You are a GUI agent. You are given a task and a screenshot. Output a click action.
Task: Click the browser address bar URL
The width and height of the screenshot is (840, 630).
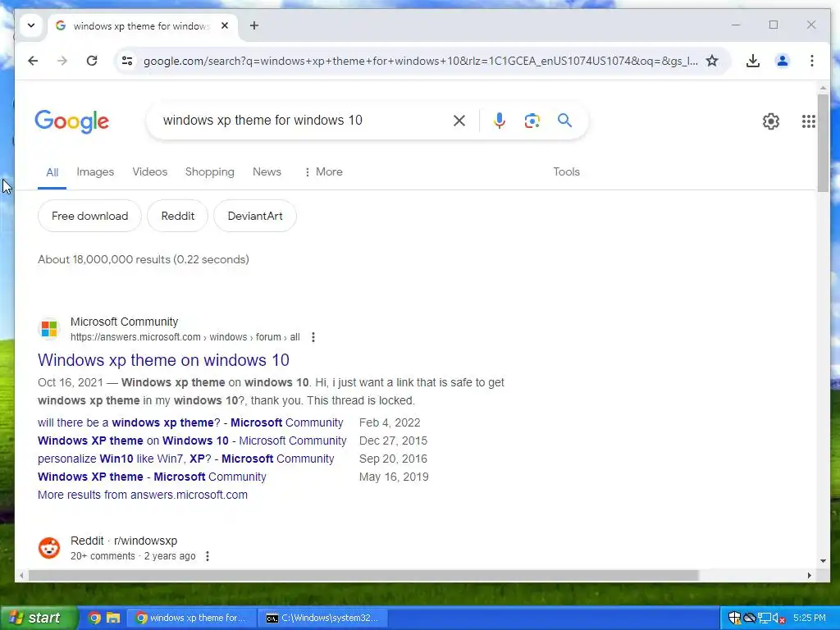click(421, 61)
